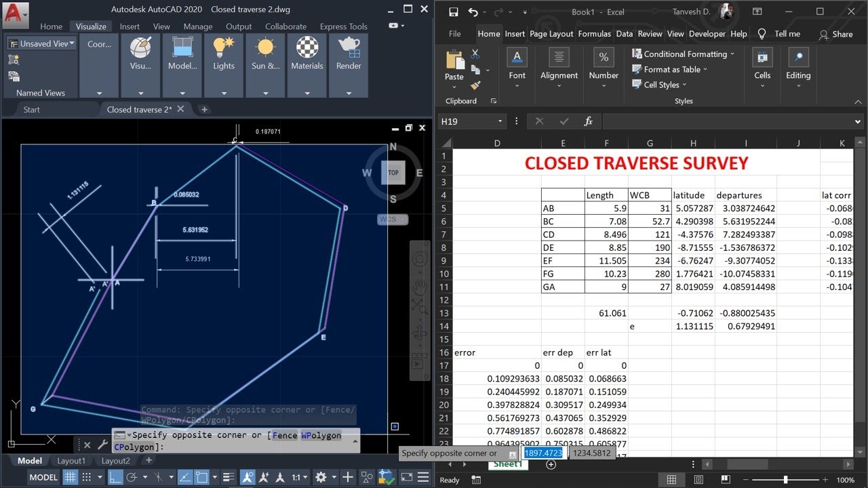Open the Render teapot icon

pyautogui.click(x=349, y=47)
